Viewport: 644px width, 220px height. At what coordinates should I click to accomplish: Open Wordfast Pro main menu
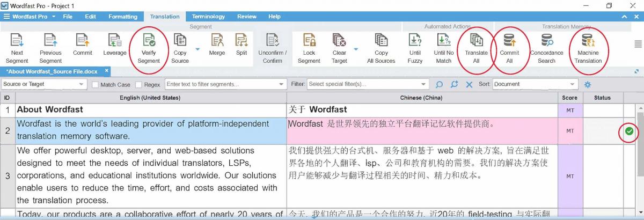click(x=30, y=17)
